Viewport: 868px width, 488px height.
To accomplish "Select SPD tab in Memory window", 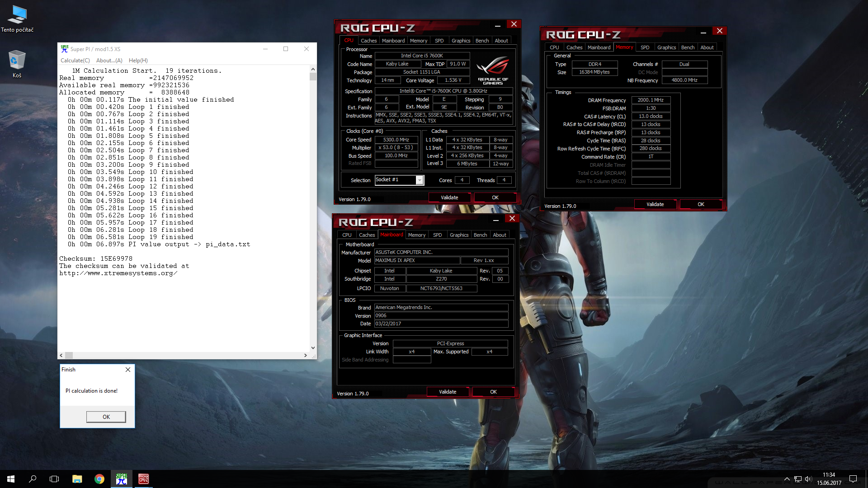I will (645, 47).
